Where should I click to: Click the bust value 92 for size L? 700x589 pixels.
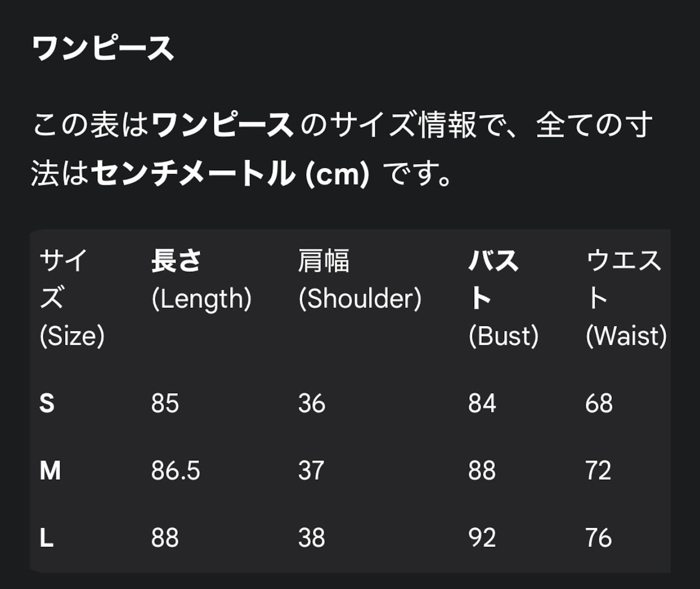coord(482,538)
